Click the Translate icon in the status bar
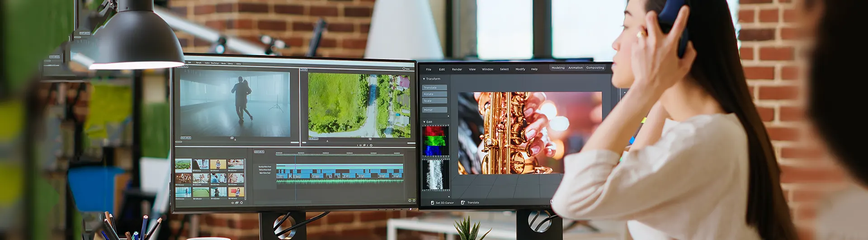Screen dimensions: 868x240 pyautogui.click(x=463, y=202)
